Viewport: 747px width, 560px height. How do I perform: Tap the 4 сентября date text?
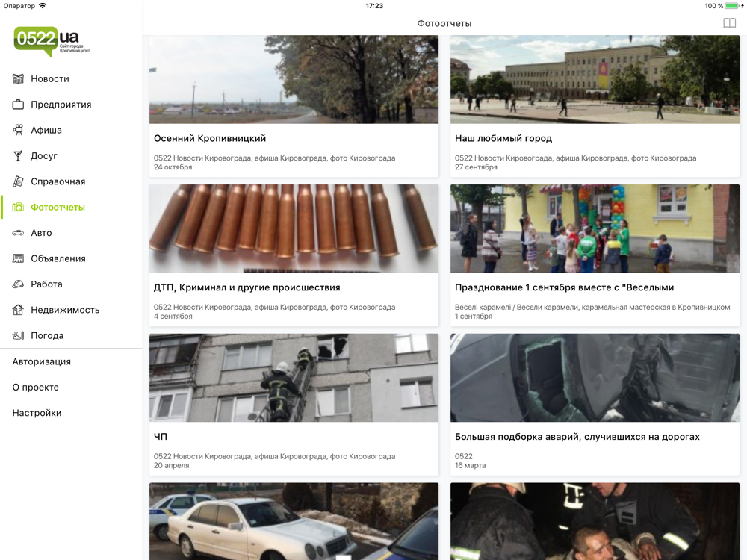tap(173, 316)
